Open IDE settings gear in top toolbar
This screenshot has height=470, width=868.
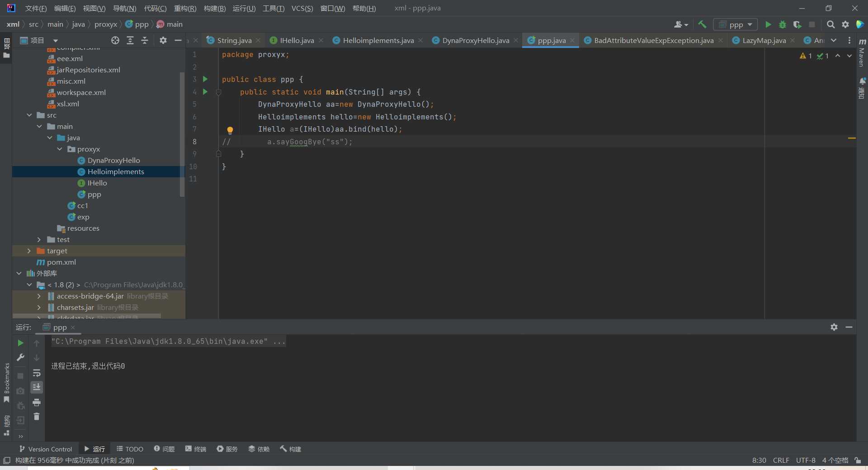click(845, 24)
